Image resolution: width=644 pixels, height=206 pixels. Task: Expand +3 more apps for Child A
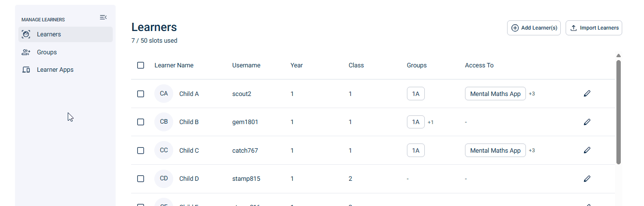pos(532,94)
